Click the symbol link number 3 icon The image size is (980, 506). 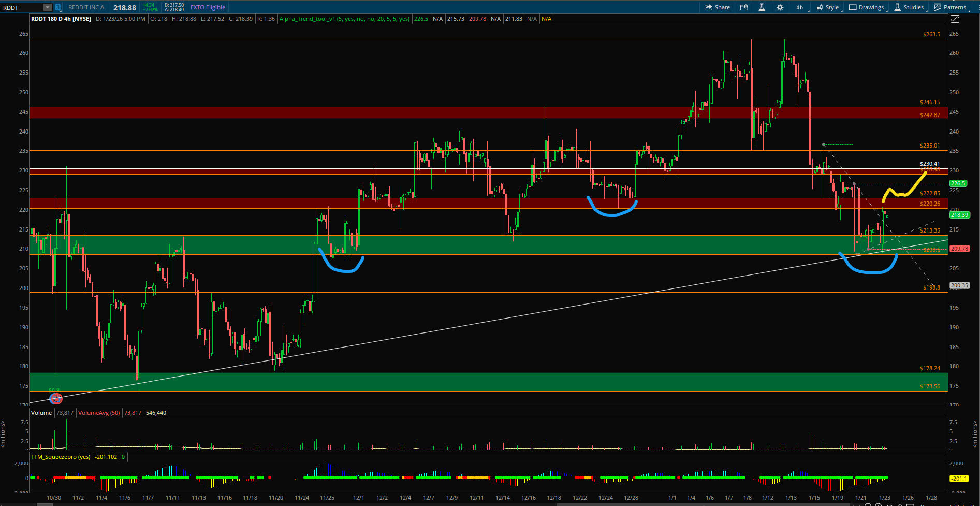57,7
